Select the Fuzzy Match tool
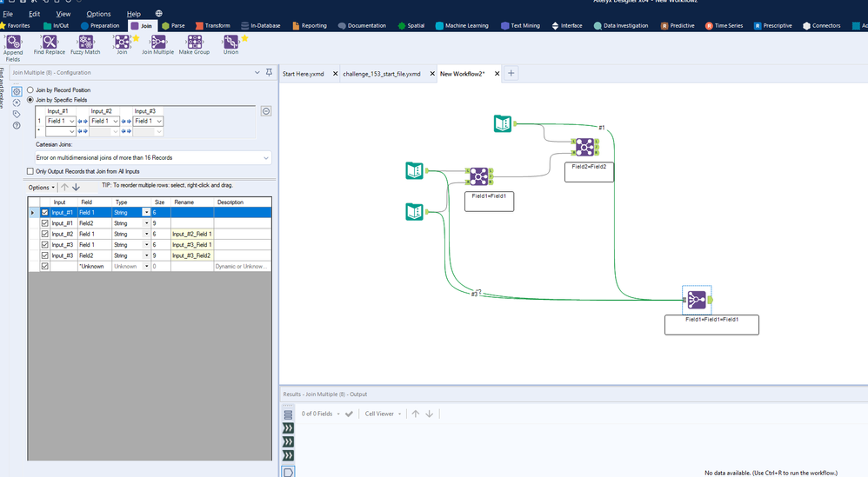 [x=85, y=45]
